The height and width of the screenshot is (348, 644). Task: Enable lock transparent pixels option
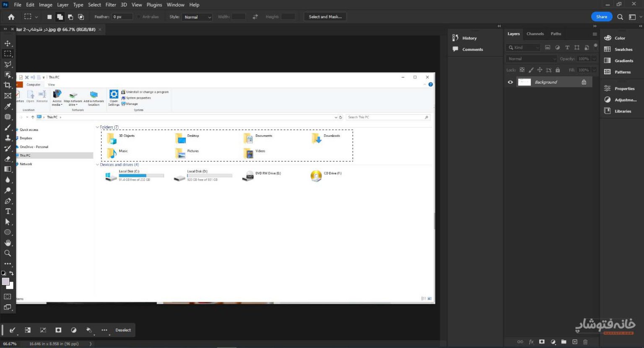pos(522,70)
